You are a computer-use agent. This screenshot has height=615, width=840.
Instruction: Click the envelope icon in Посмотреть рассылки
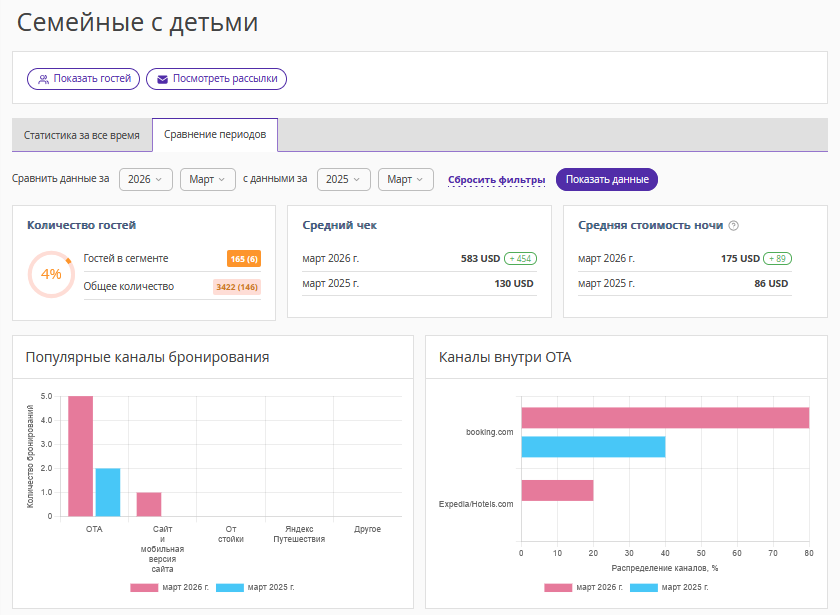162,79
